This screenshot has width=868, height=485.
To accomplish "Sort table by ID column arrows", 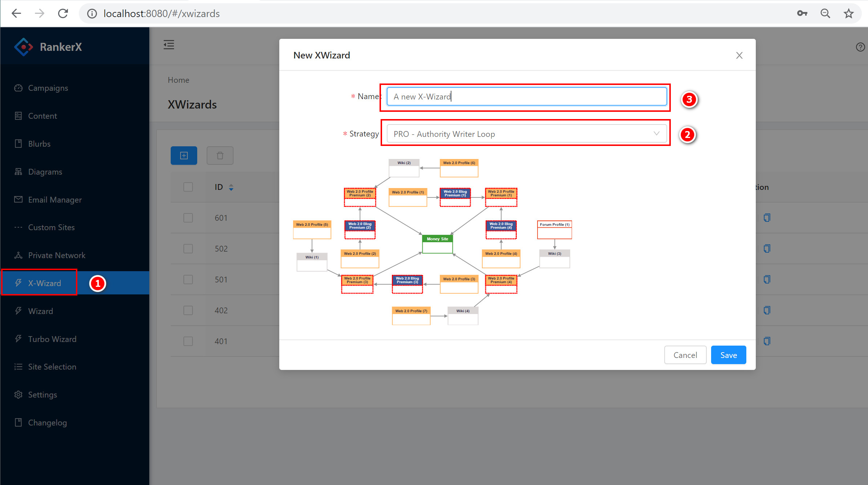I will pyautogui.click(x=231, y=187).
